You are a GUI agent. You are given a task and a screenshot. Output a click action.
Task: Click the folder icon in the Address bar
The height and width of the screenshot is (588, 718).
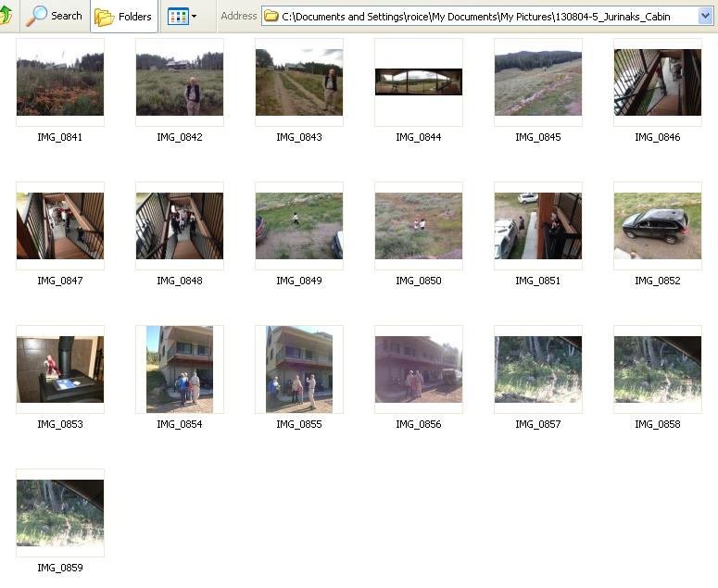271,16
